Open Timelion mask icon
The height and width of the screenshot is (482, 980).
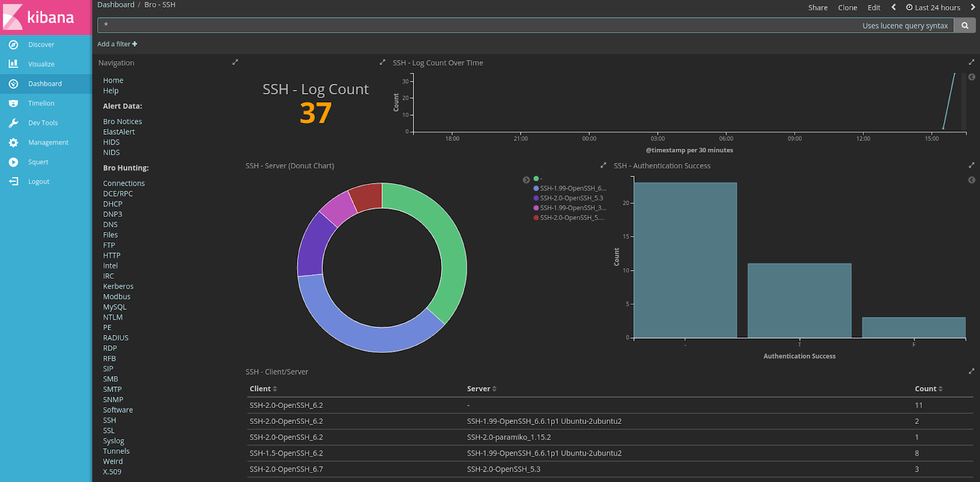(x=13, y=104)
